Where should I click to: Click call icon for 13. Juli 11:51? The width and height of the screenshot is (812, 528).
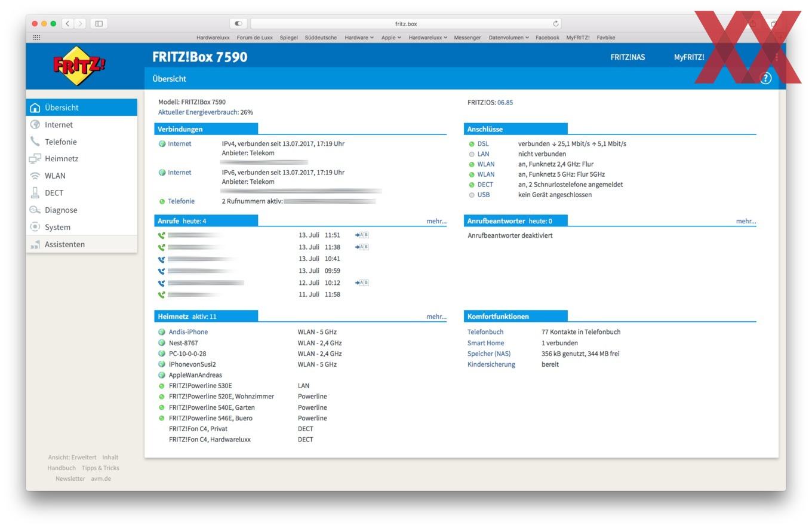161,235
